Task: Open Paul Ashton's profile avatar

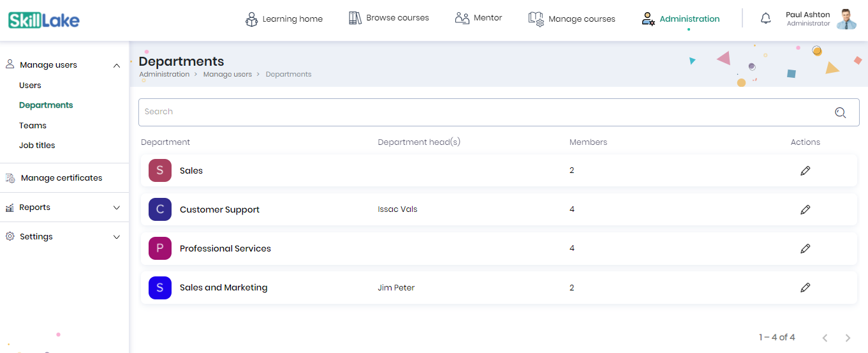Action: click(846, 19)
